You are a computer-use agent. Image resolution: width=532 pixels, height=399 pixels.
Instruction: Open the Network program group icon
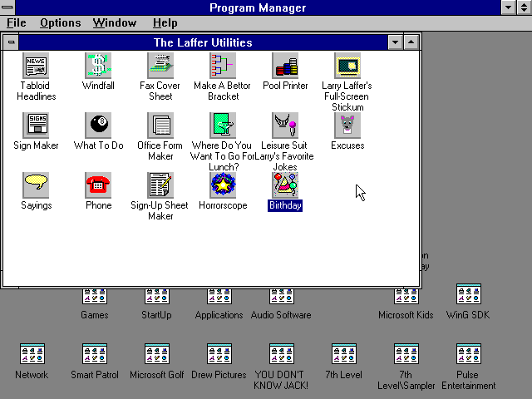coord(32,353)
